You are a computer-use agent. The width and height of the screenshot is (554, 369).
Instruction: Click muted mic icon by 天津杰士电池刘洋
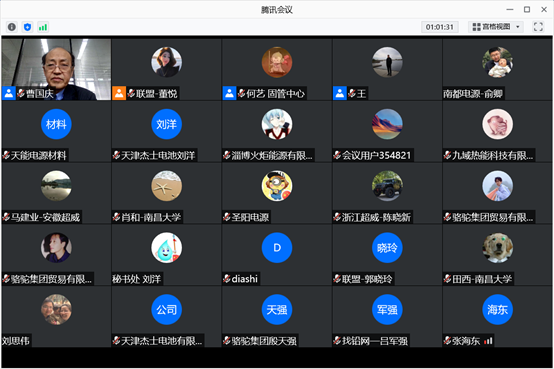[x=117, y=155]
